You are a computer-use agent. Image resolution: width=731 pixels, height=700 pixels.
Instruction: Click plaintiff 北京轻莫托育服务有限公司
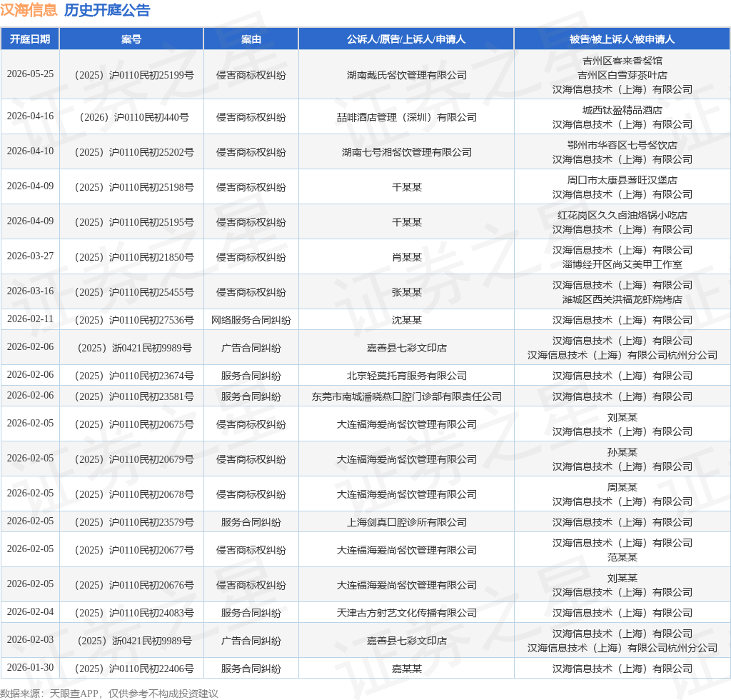(x=406, y=376)
